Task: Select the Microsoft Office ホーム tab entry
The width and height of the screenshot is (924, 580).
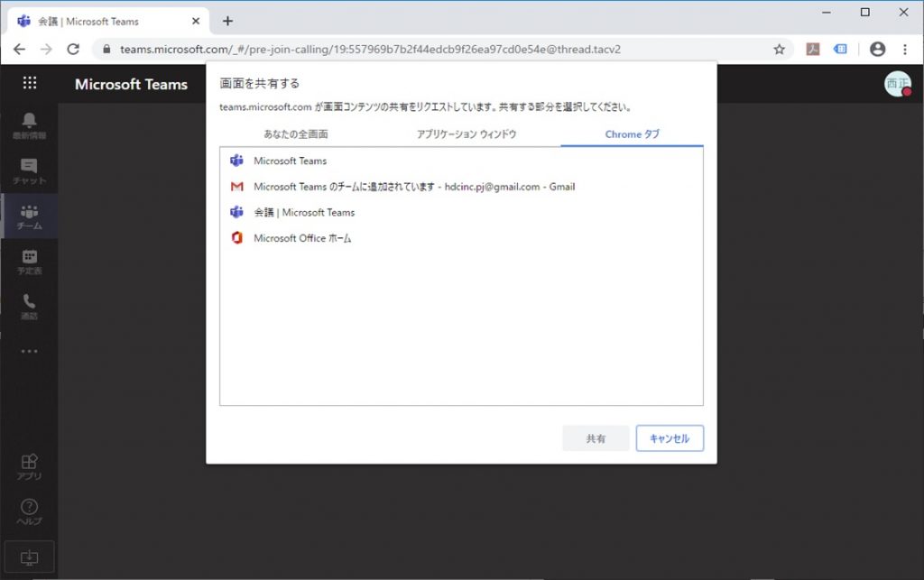Action: (x=302, y=238)
